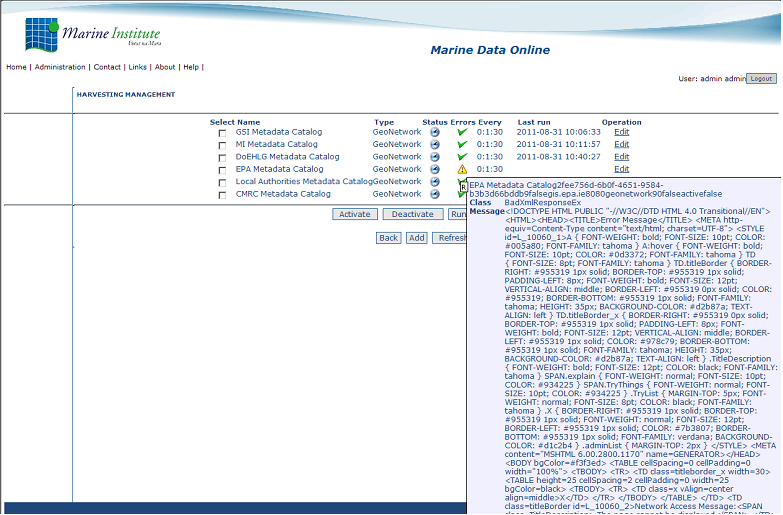Check the EPA Metadata Catalog checkbox

pos(222,171)
